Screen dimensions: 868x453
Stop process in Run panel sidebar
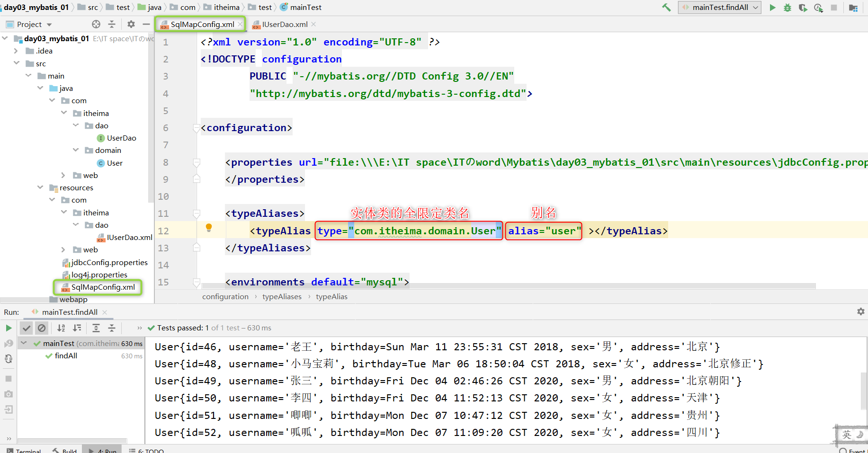(x=9, y=379)
